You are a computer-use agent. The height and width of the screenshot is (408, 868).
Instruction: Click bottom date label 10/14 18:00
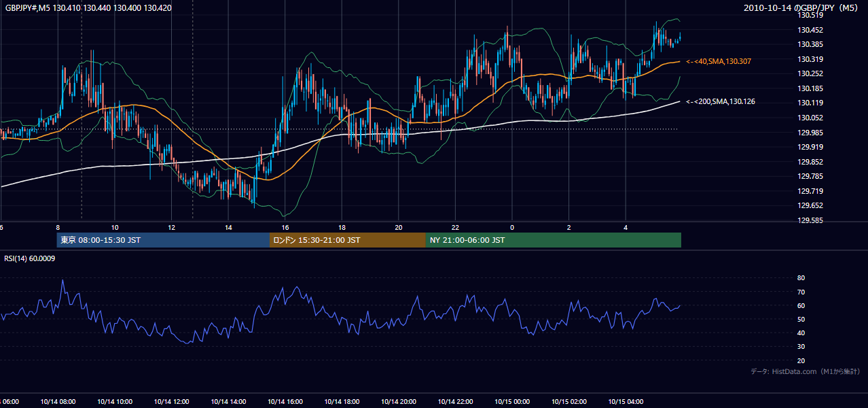coord(342,401)
